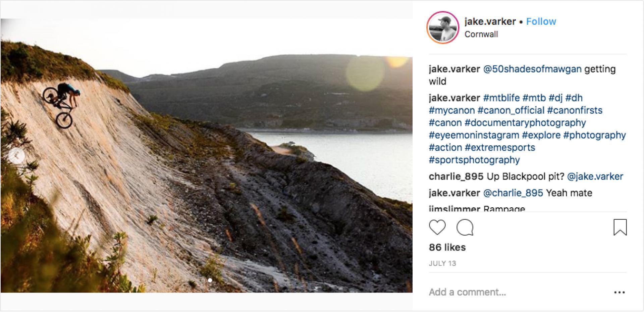Screen dimensions: 644x312
Task: Click the jake.varker username in header
Action: [490, 21]
